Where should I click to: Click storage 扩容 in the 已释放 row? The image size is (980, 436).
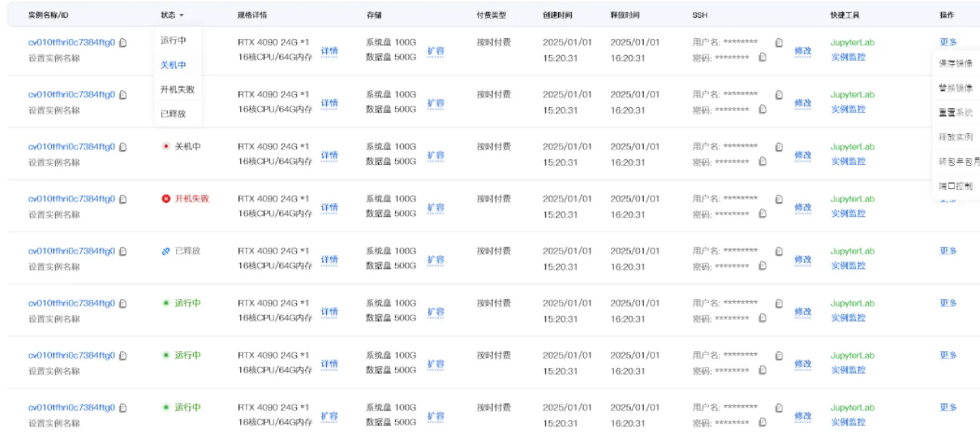(x=436, y=260)
